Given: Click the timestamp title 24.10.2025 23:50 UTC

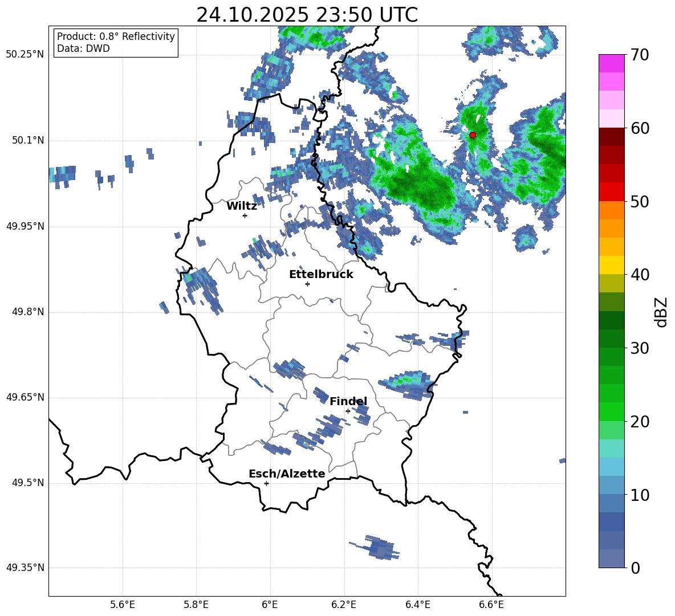Looking at the screenshot, I should click(307, 15).
